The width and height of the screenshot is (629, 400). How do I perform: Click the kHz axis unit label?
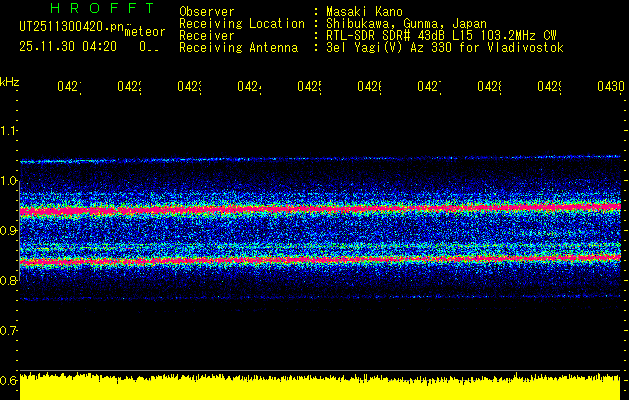pyautogui.click(x=10, y=82)
